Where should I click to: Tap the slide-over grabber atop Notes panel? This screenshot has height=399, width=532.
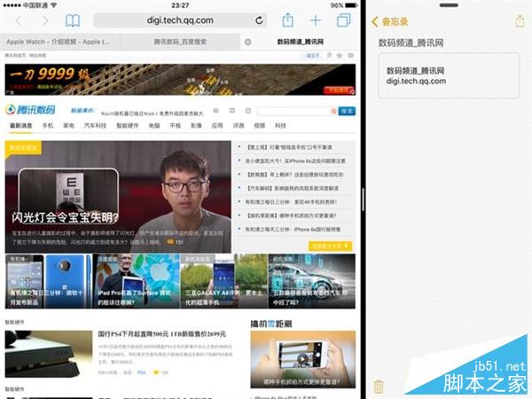pyautogui.click(x=449, y=5)
